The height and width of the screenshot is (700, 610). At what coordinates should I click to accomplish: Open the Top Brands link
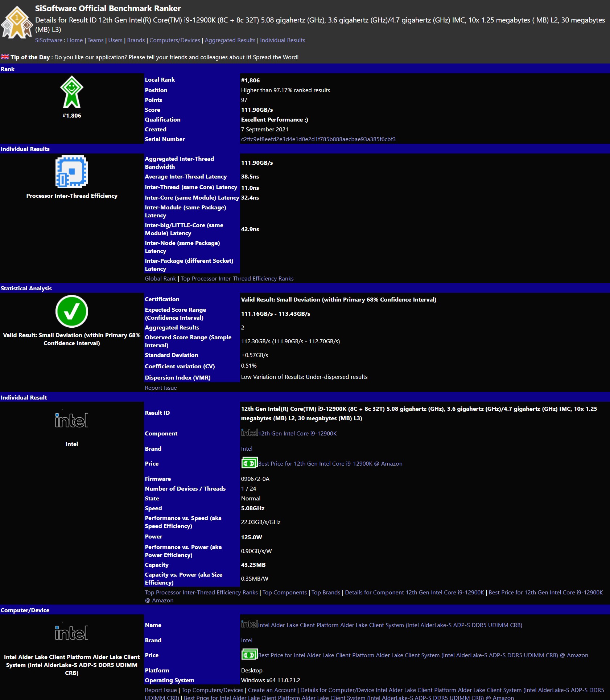pyautogui.click(x=326, y=593)
